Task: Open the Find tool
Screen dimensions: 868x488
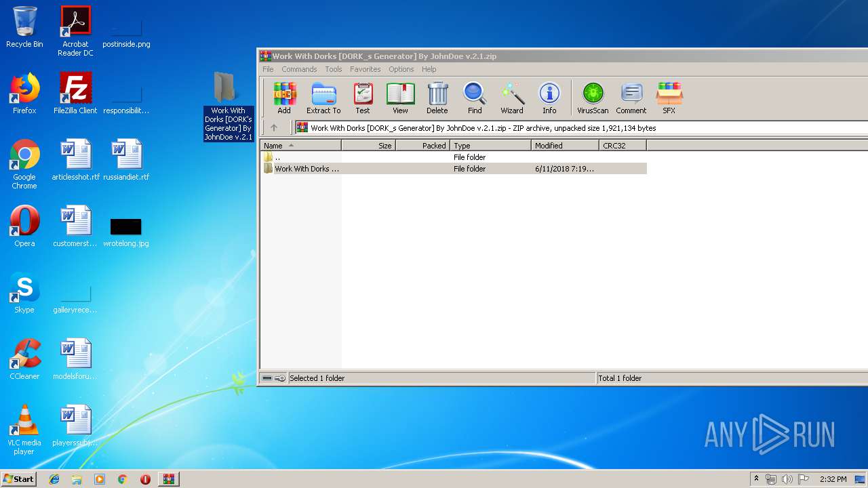Action: (475, 98)
